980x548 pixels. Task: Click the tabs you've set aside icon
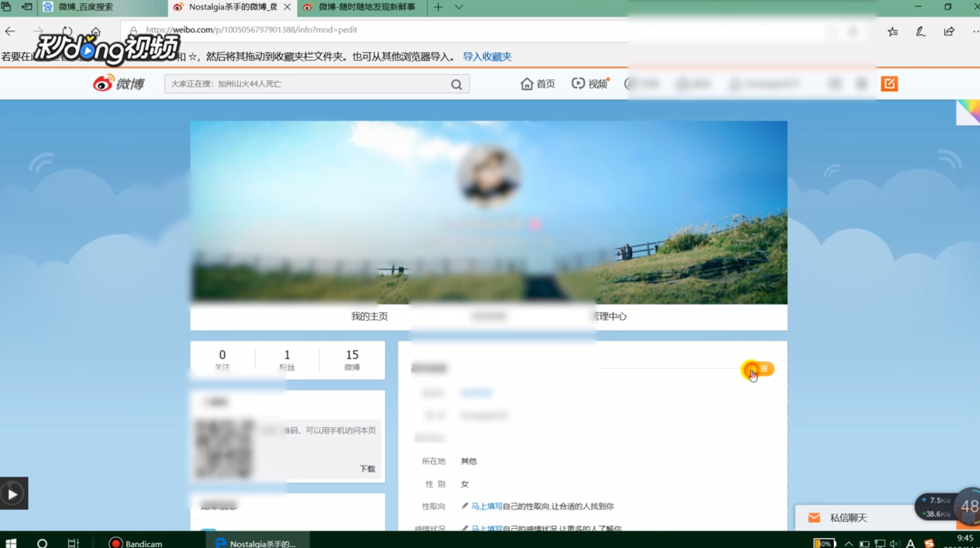click(6, 7)
